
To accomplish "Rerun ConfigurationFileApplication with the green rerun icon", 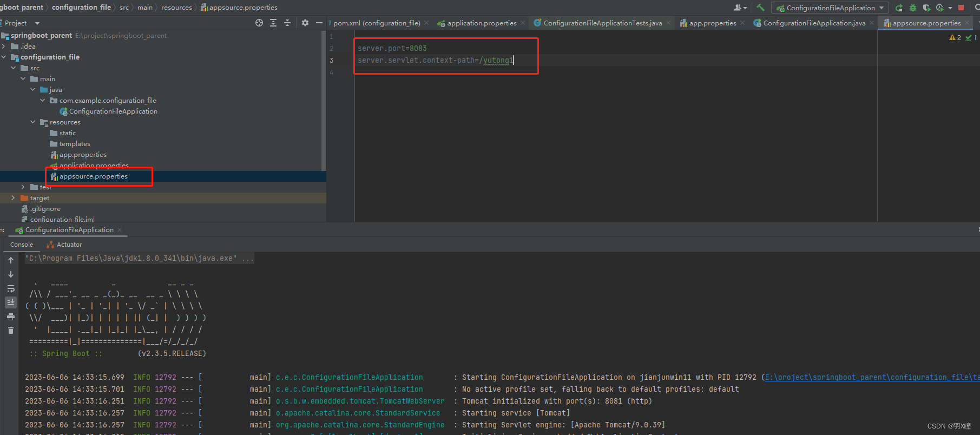I will click(899, 8).
